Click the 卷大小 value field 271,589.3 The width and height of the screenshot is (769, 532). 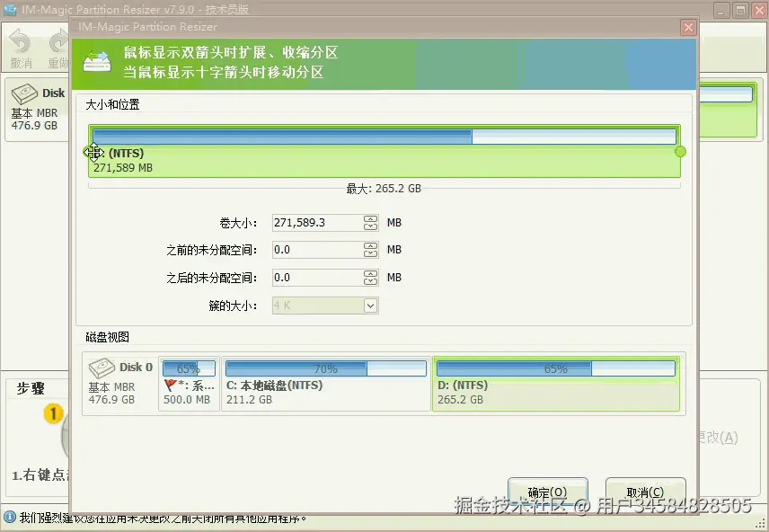(x=317, y=223)
